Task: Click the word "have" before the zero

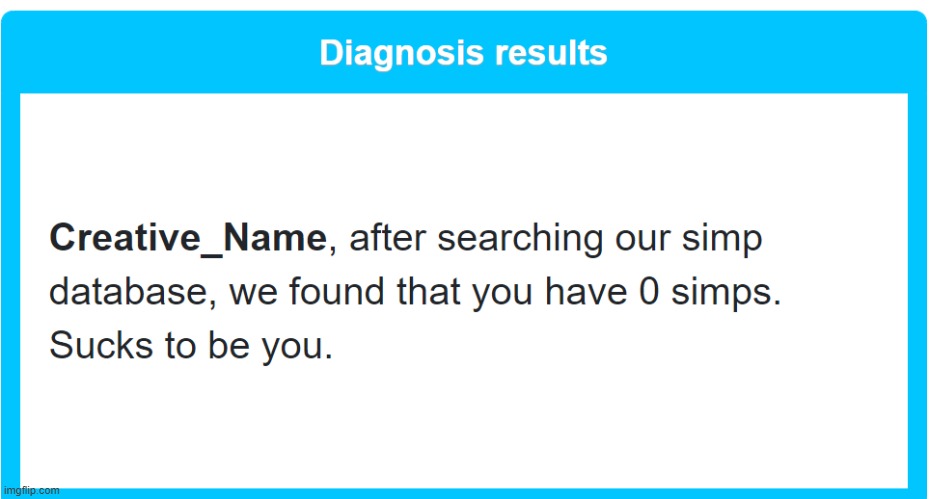Action: click(585, 292)
